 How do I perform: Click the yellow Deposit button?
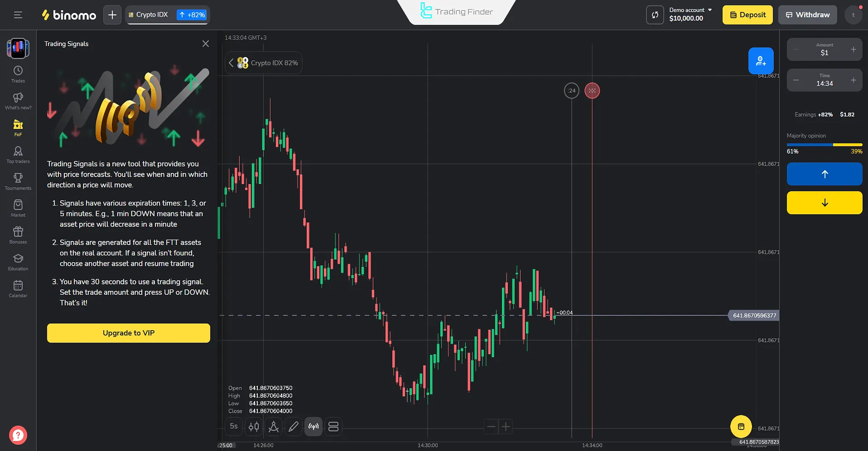tap(747, 15)
